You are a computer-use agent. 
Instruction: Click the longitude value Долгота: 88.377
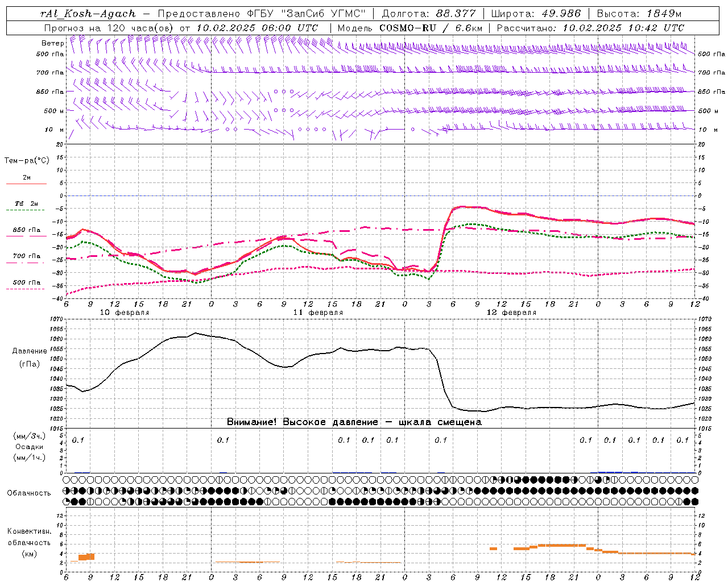pyautogui.click(x=429, y=14)
